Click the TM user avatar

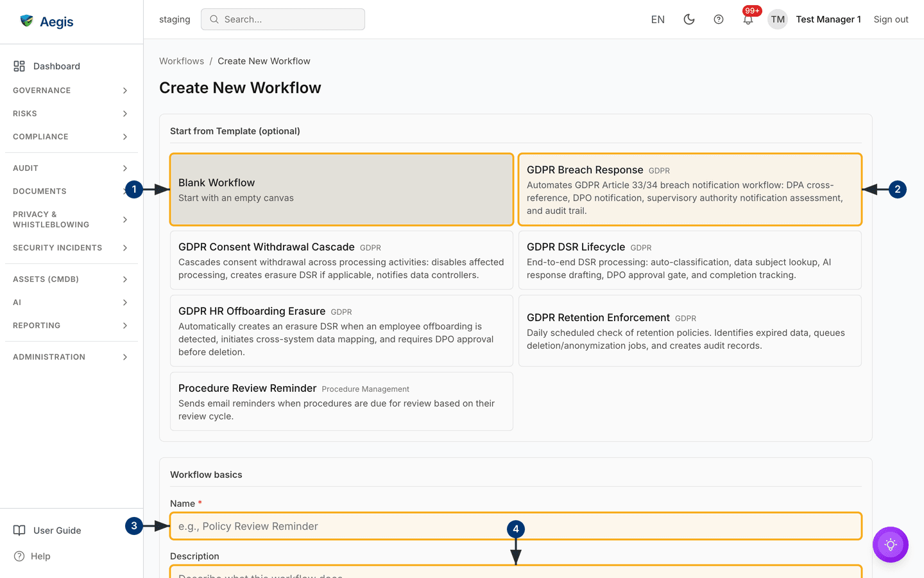click(x=778, y=19)
